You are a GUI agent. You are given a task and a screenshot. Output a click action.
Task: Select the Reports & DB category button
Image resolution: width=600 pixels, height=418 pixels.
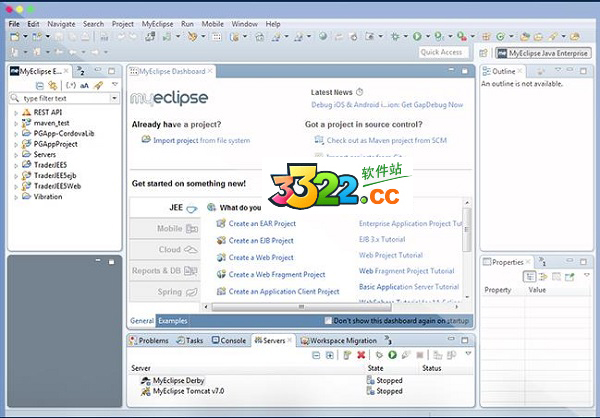165,271
